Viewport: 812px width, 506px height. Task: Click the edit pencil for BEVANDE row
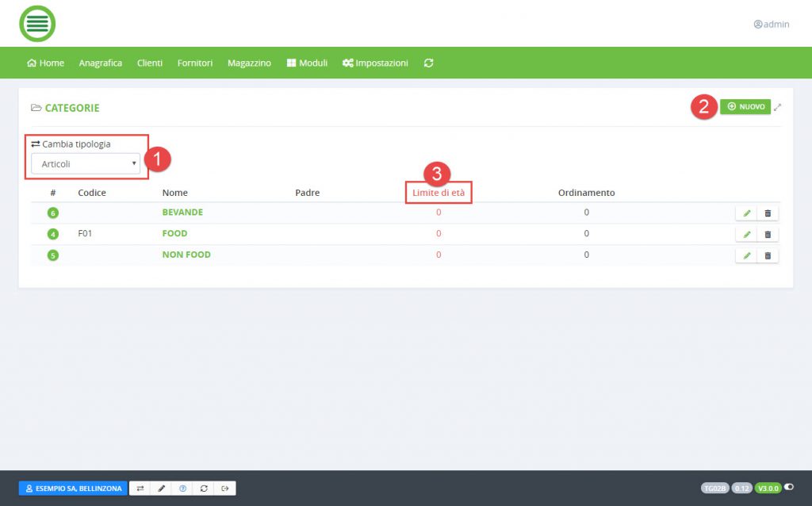[746, 213]
